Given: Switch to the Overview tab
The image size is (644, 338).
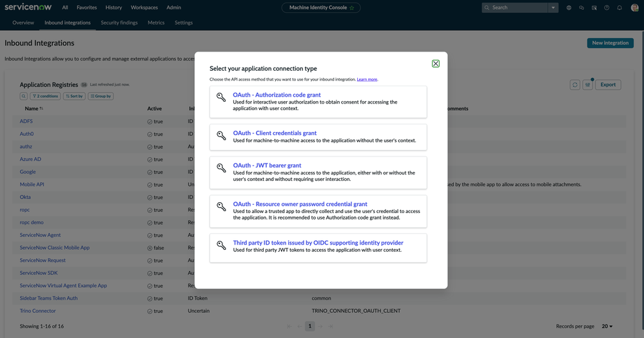Looking at the screenshot, I should (x=23, y=23).
